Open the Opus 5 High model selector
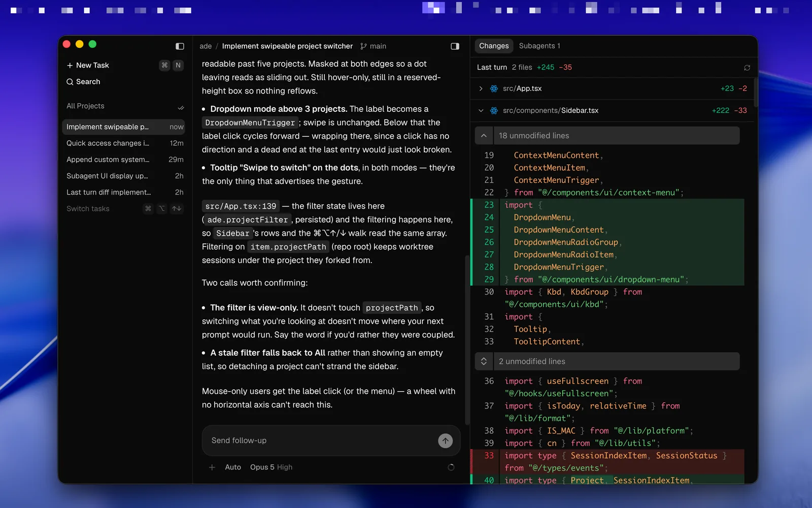 coord(271,467)
